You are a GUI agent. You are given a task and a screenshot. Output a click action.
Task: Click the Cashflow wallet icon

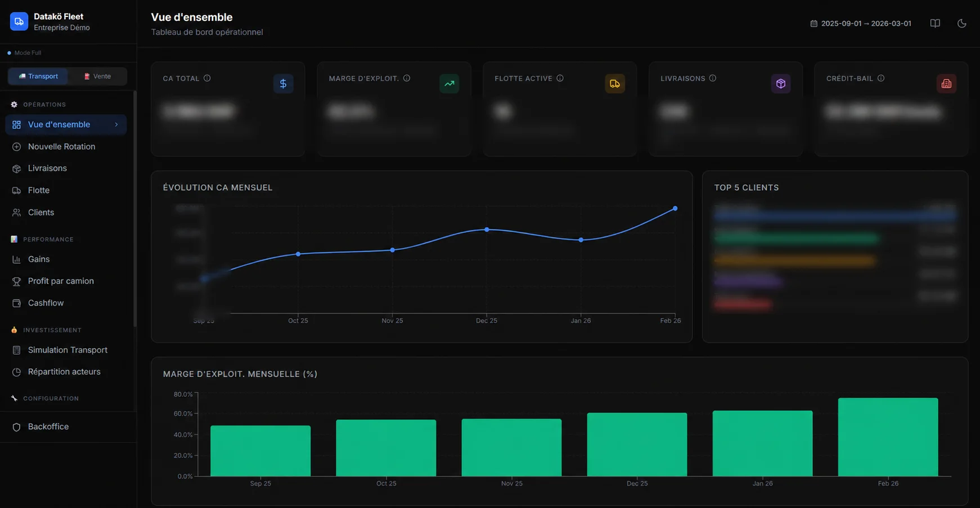(x=16, y=303)
